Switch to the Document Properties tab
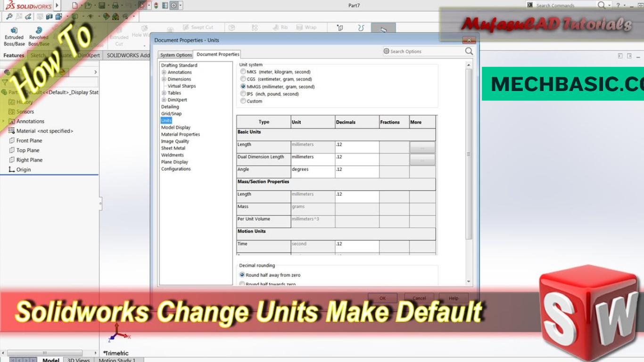This screenshot has width=644, height=362. click(x=218, y=54)
